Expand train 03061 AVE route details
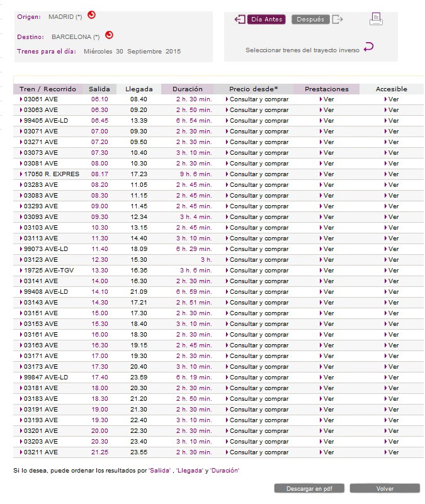This screenshot has width=425, height=504. [38, 99]
